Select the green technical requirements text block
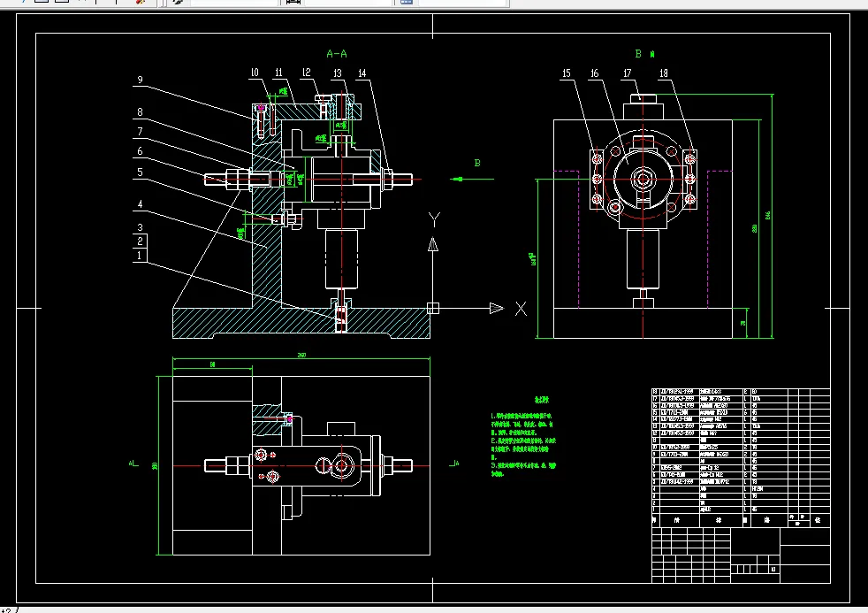Image resolution: width=868 pixels, height=613 pixels. (523, 438)
